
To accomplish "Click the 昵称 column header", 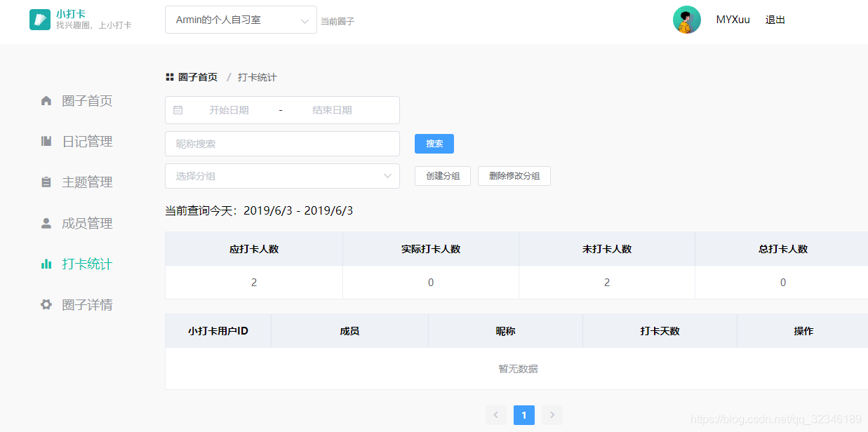I will pyautogui.click(x=506, y=331).
